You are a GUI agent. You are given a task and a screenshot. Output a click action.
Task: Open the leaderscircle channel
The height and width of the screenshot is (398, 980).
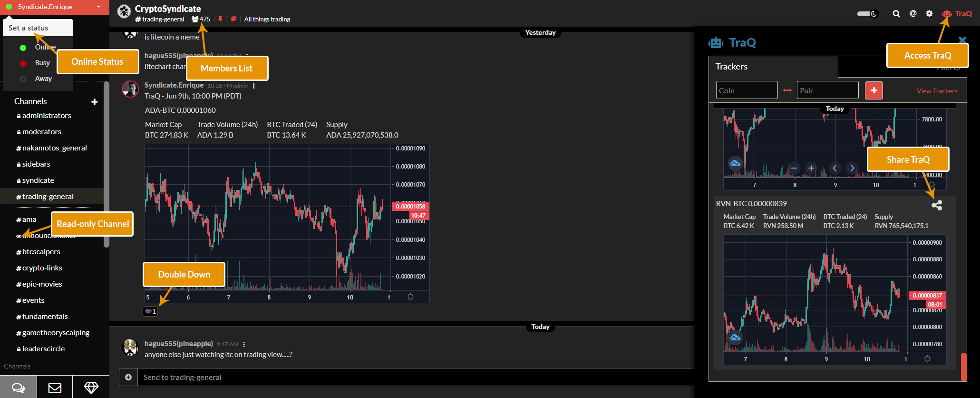(x=40, y=348)
